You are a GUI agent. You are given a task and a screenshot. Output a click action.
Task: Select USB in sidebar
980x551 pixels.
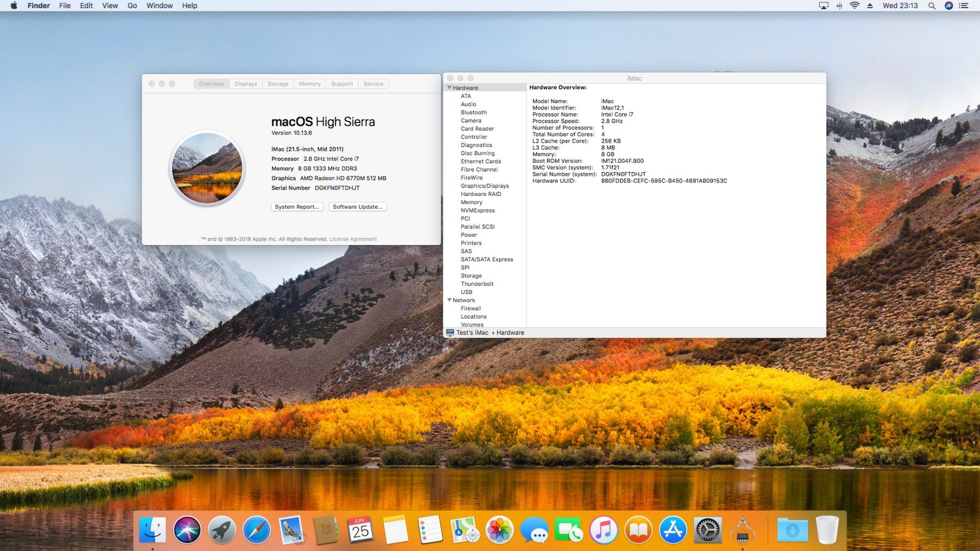(x=467, y=292)
